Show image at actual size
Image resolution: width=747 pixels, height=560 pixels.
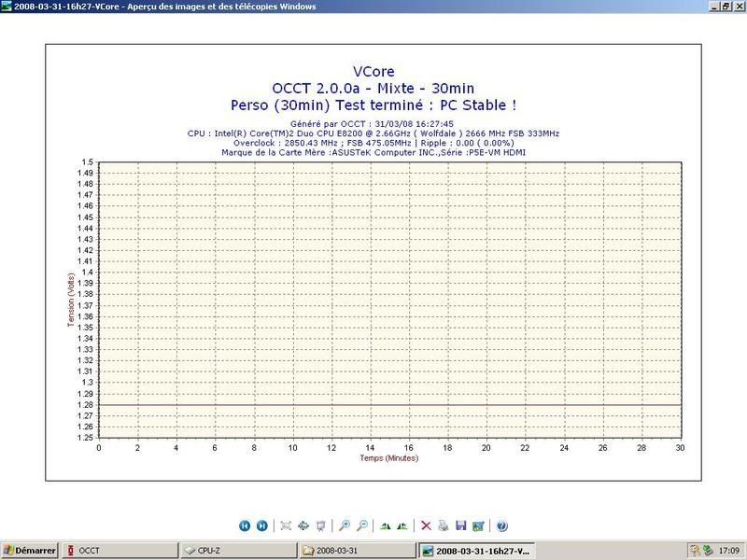tap(303, 525)
